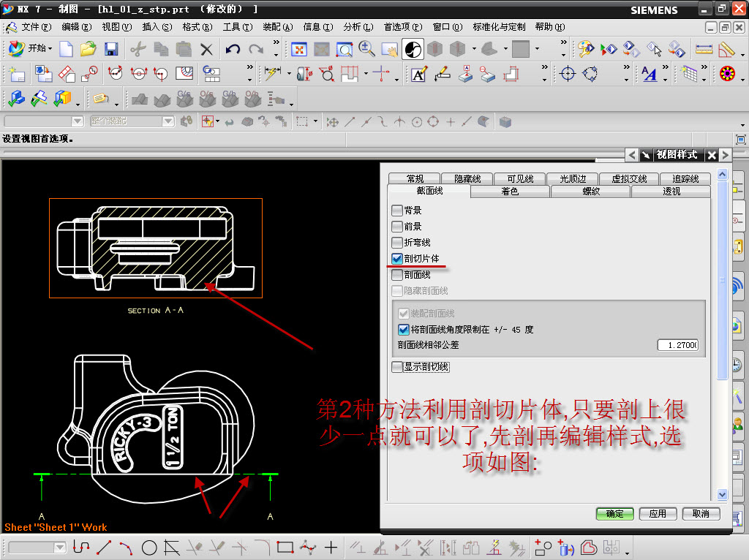Enable the 前景 checkbox

click(x=396, y=227)
